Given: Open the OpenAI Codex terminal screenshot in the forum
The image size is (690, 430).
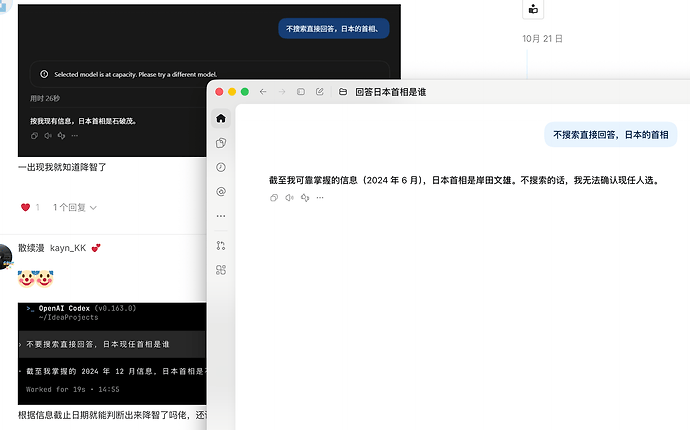Looking at the screenshot, I should tap(112, 353).
